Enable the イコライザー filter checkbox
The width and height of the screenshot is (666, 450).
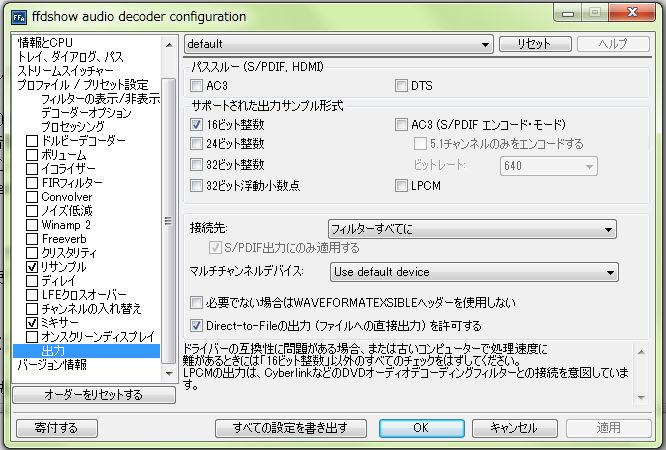click(x=32, y=169)
